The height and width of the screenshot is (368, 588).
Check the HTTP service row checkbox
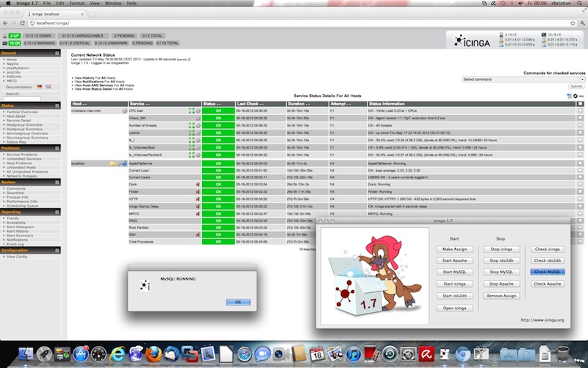coord(580,199)
